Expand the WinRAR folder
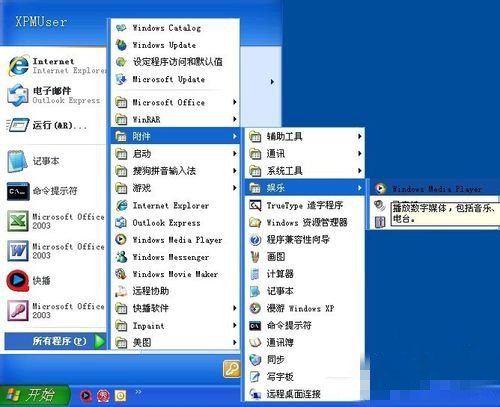The image size is (500, 407). click(175, 119)
